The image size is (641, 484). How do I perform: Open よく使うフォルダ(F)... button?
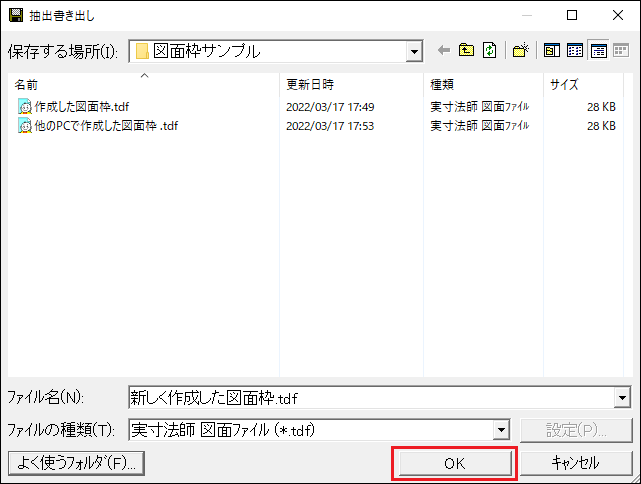coord(76,463)
